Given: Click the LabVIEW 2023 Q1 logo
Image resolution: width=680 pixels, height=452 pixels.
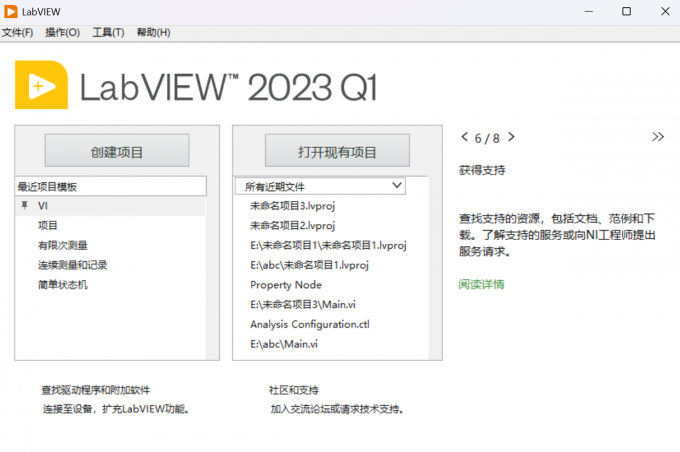Looking at the screenshot, I should pos(196,85).
